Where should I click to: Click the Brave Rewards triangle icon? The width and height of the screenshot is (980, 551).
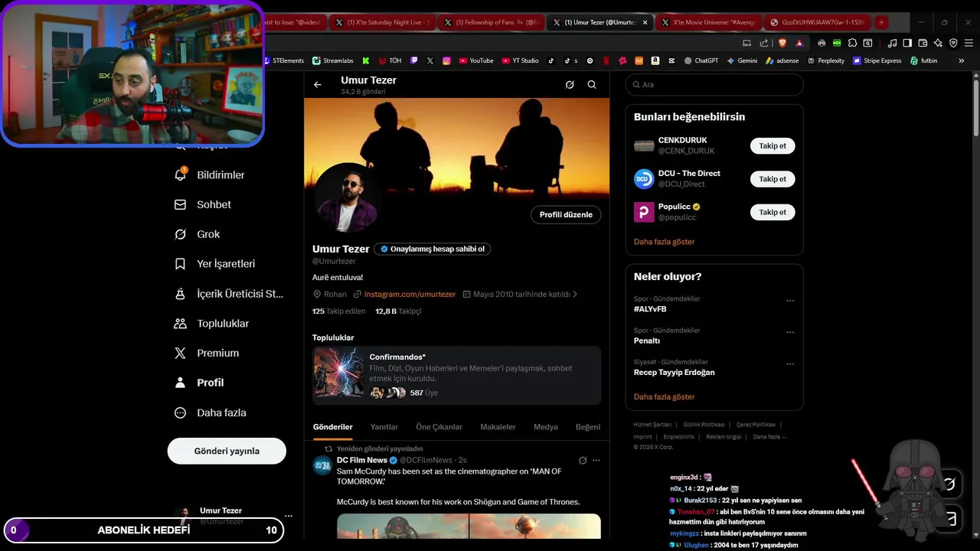click(799, 43)
